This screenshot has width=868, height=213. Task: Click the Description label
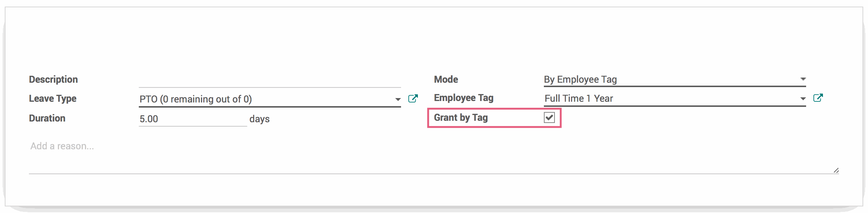click(x=53, y=79)
